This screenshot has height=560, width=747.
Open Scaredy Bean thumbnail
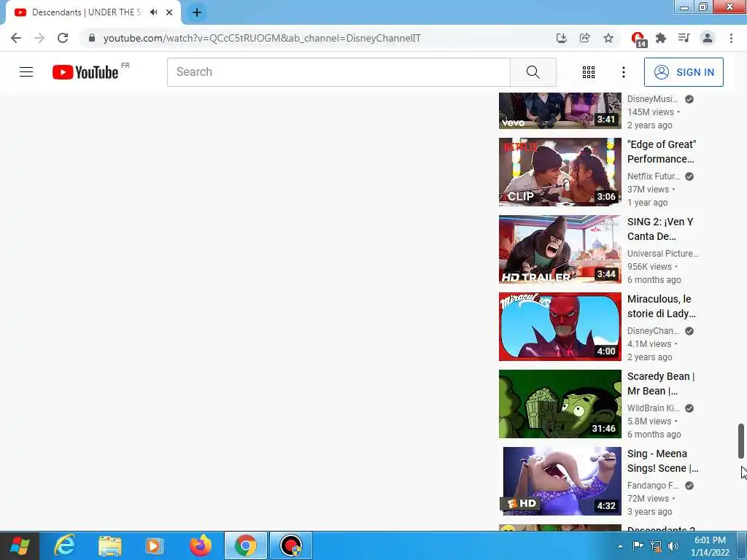[560, 404]
